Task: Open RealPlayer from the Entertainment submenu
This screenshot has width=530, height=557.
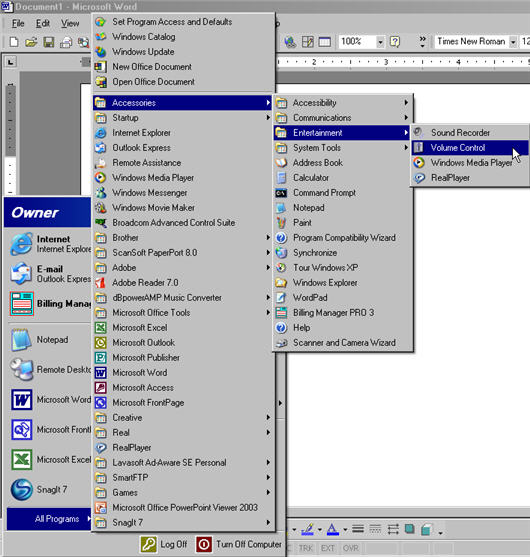Action: 470,178
